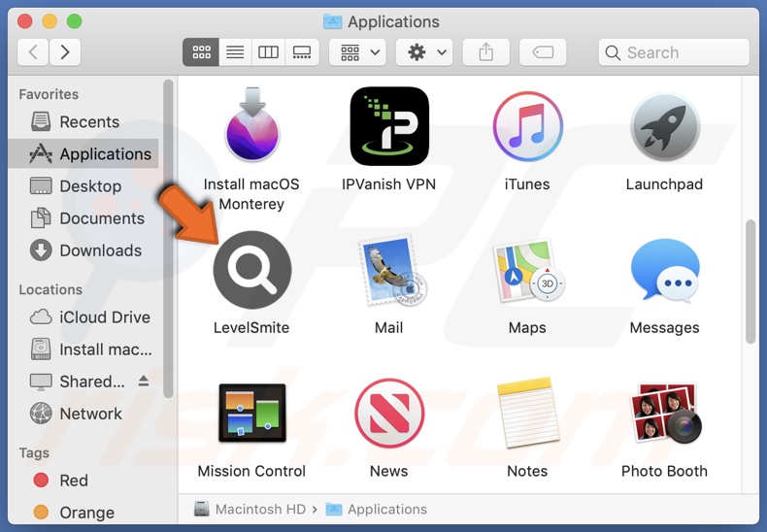
Task: Select the Mission Control app icon
Action: coord(251,413)
